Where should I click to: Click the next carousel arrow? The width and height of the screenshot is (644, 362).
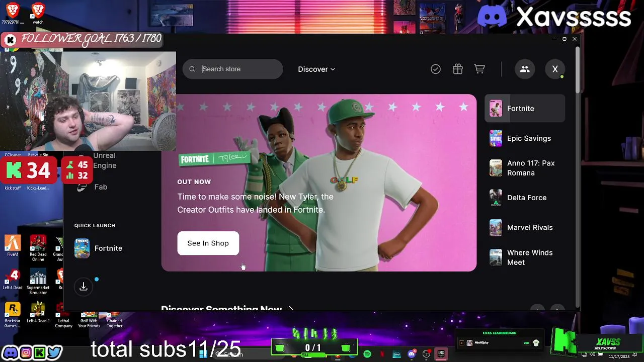(557, 309)
